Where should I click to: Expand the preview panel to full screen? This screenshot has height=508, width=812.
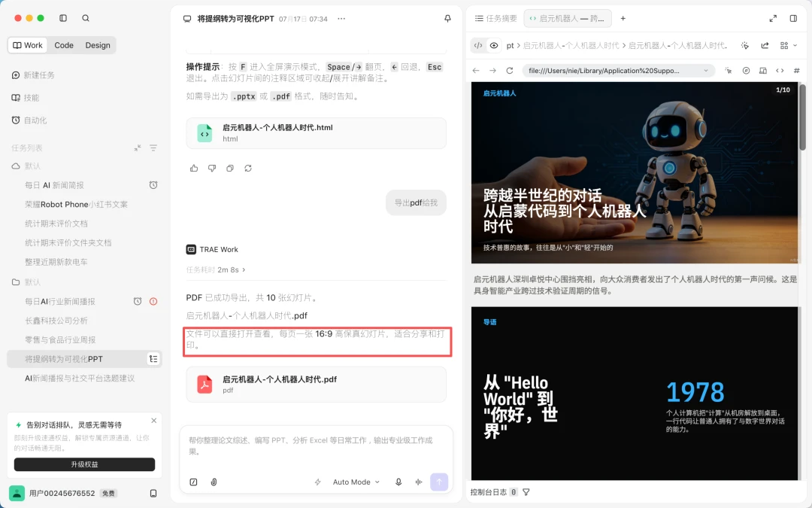pos(773,18)
